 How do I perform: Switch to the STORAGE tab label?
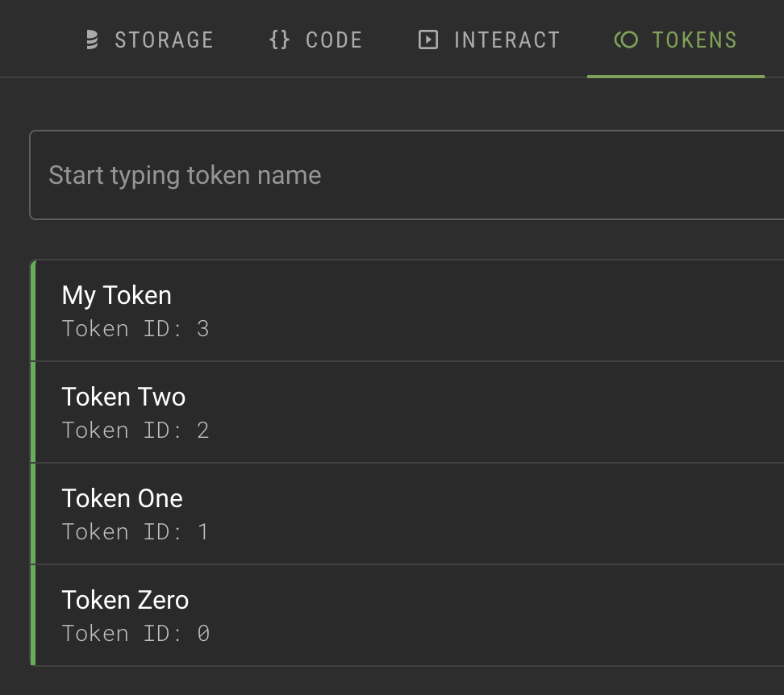(x=164, y=40)
